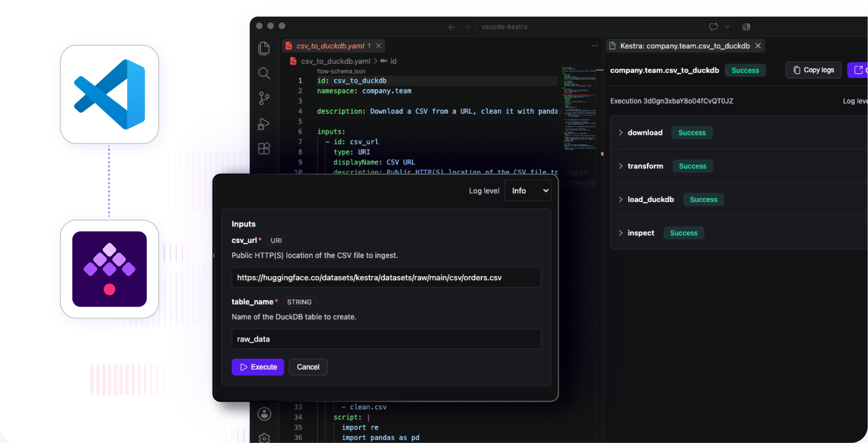
Task: Expand the download task log
Action: click(x=621, y=133)
